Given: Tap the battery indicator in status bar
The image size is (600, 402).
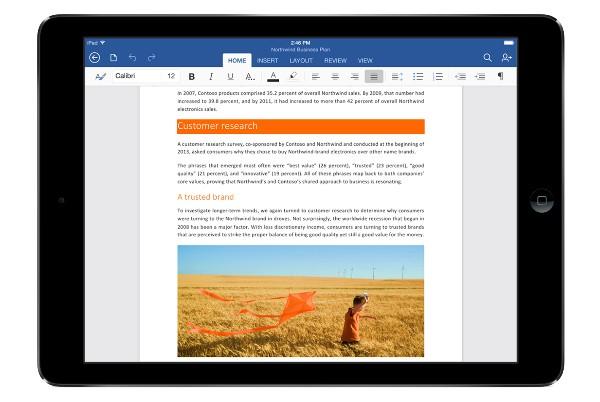Looking at the screenshot, I should [509, 43].
